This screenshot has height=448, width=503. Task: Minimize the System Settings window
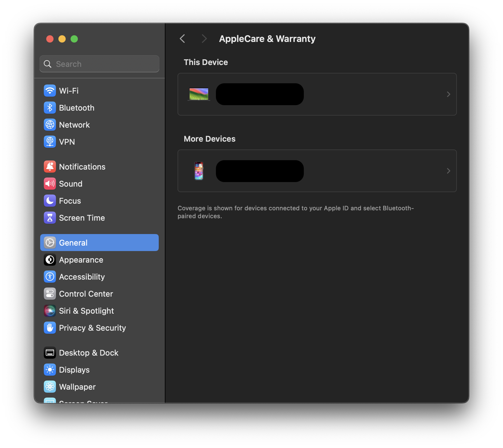62,39
